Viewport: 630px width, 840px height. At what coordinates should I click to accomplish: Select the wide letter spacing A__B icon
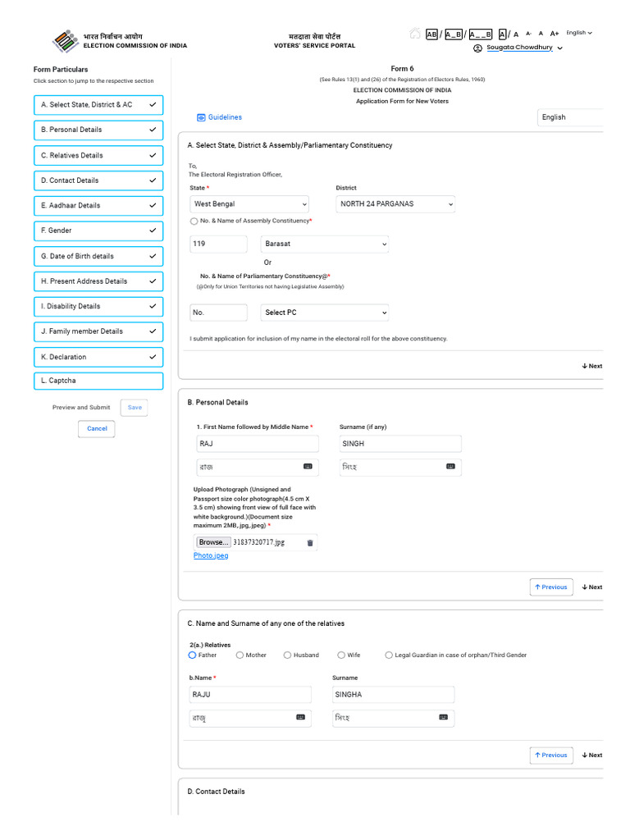[x=481, y=34]
